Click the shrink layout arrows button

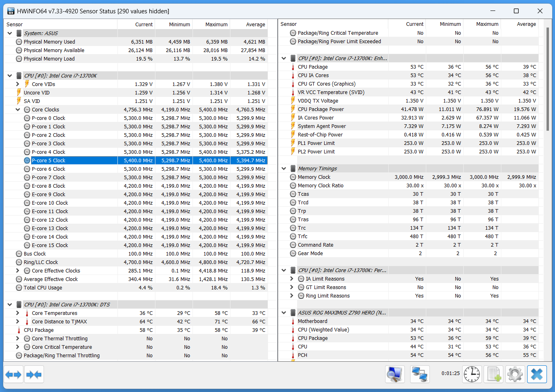[x=34, y=375]
